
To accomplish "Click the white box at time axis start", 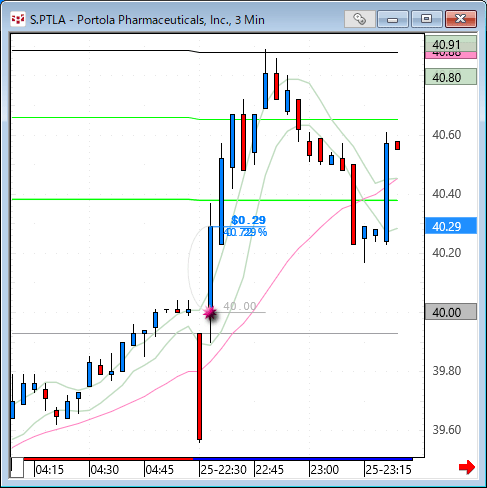I will coord(17,467).
